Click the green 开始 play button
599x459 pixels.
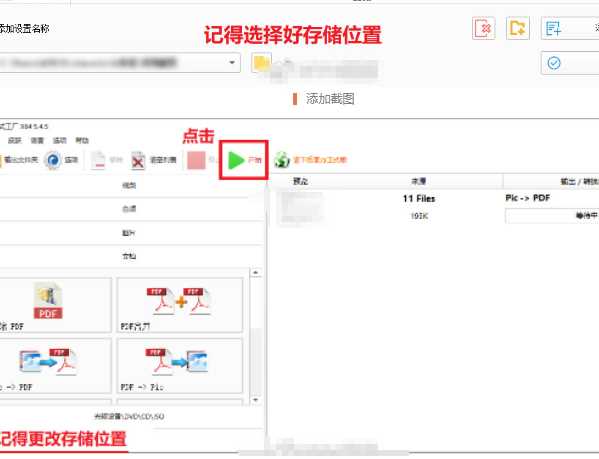click(x=244, y=160)
